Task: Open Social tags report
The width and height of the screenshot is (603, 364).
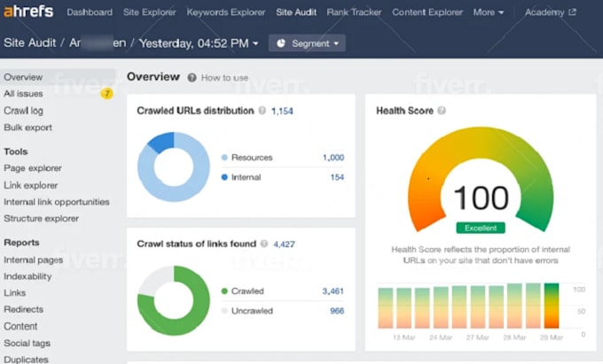Action: [x=27, y=344]
